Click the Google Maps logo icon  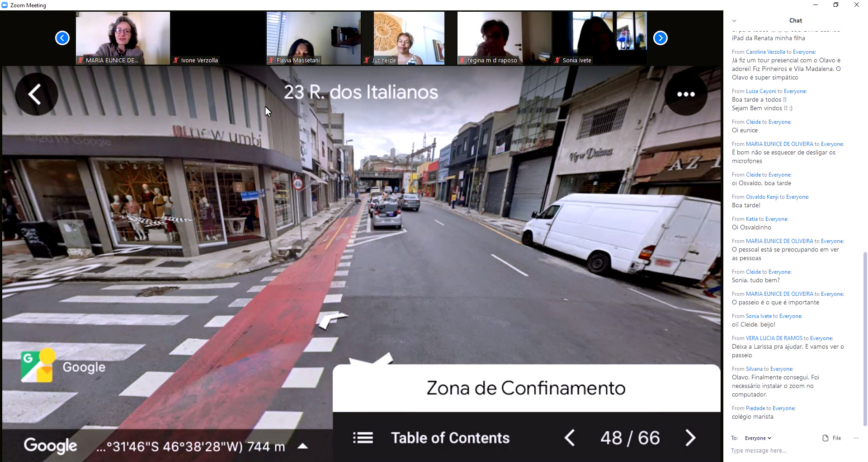click(x=38, y=366)
